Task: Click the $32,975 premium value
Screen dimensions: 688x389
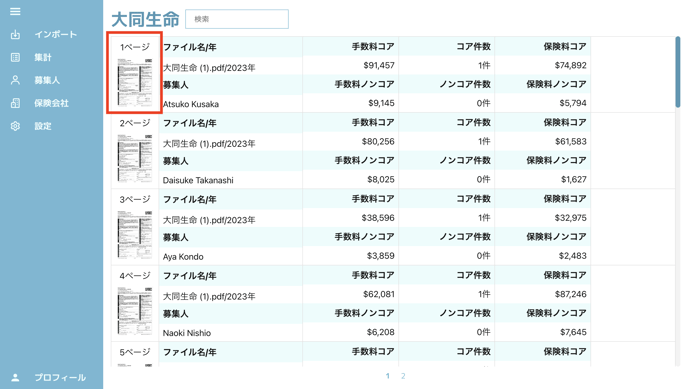Action: pyautogui.click(x=570, y=218)
